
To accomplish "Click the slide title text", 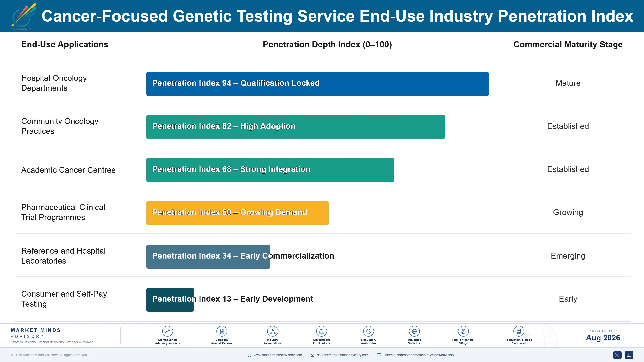I will pos(337,16).
